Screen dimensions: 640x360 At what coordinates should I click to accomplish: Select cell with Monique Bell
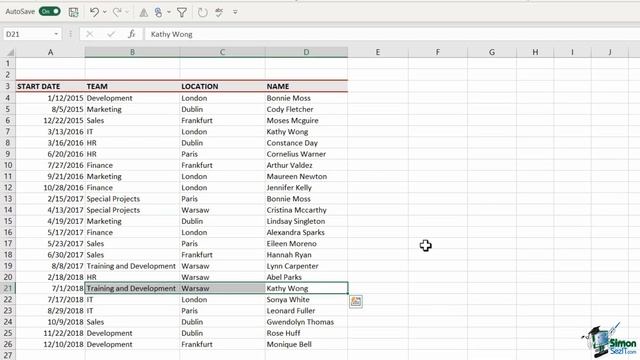point(307,344)
